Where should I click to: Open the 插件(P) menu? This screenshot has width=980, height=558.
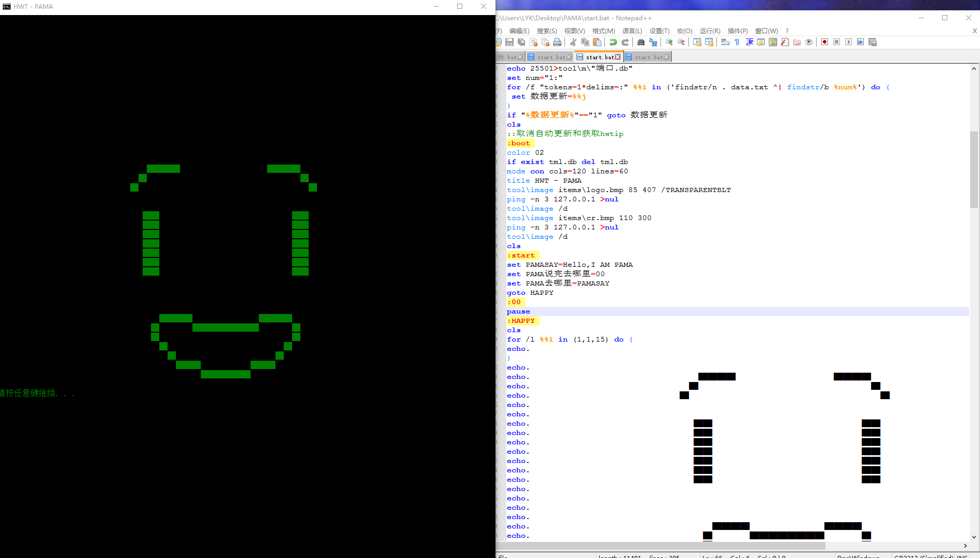click(x=738, y=31)
